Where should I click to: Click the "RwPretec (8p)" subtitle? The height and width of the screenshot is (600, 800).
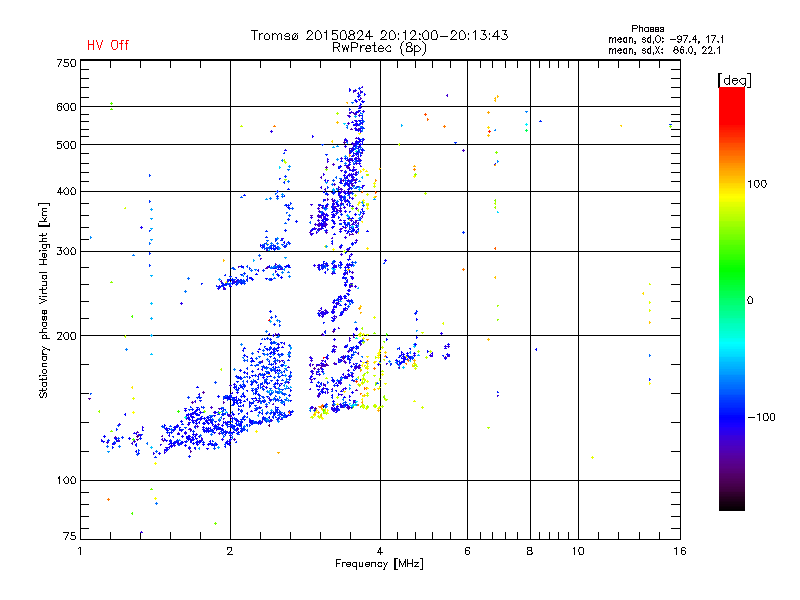tap(379, 48)
